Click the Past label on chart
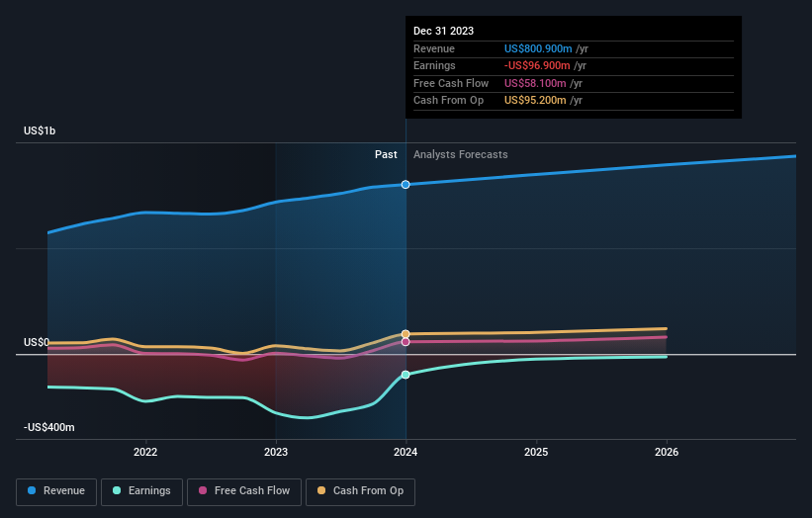The width and height of the screenshot is (812, 518). 386,155
